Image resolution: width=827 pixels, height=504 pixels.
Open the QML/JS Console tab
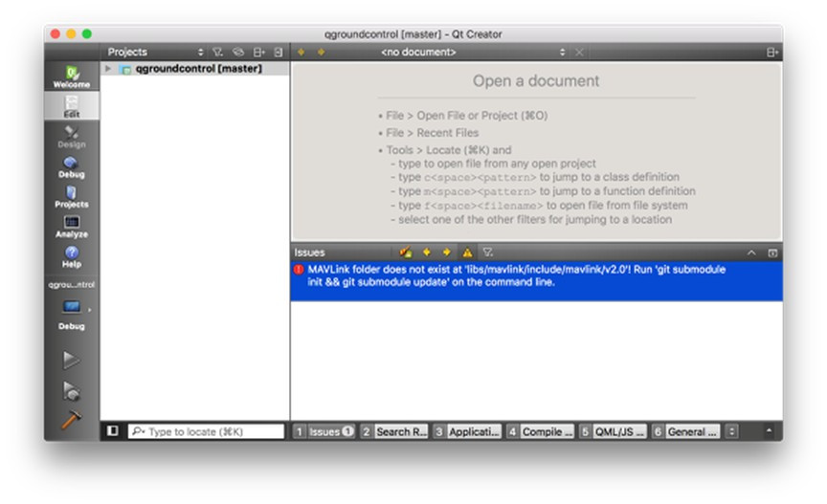click(613, 431)
